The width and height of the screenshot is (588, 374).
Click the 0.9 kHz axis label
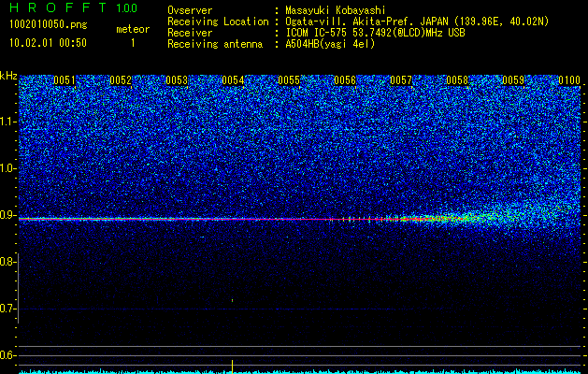pyautogui.click(x=7, y=215)
